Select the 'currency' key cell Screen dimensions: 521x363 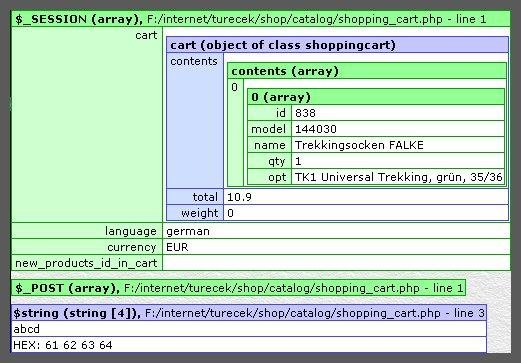click(x=87, y=247)
